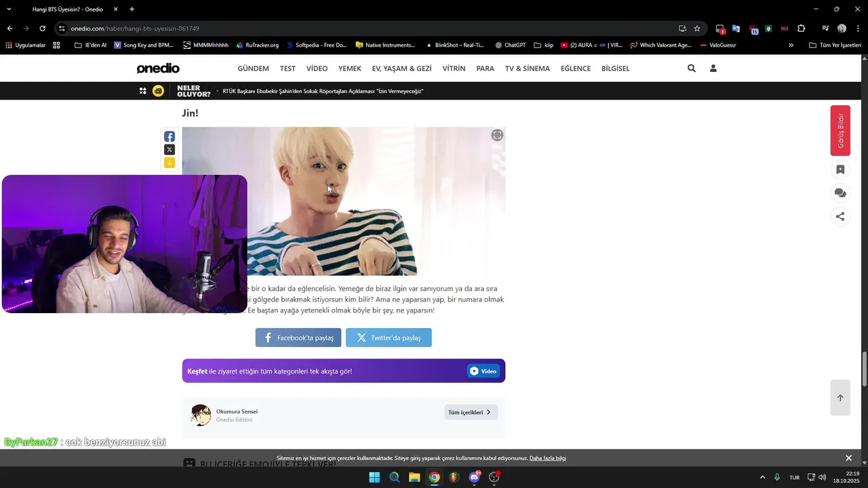Click the bookmark save icon on right rail
This screenshot has height=488, width=868.
tap(840, 169)
